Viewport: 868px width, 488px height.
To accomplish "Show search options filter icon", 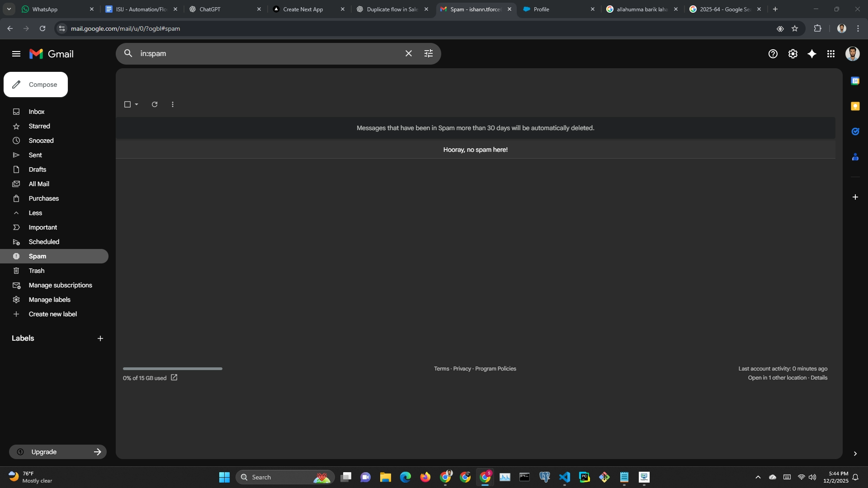I will point(429,53).
